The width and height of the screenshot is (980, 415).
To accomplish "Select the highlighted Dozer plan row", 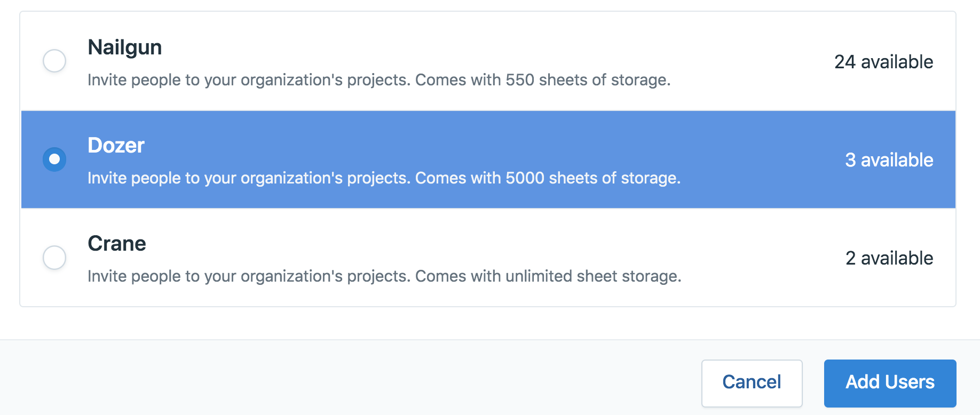I will pos(480,159).
